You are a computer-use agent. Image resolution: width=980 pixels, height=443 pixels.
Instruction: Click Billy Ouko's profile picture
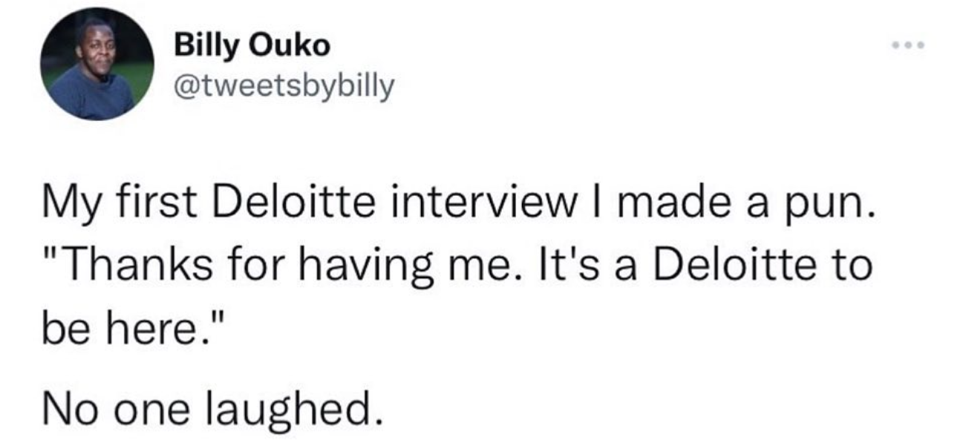(x=96, y=64)
